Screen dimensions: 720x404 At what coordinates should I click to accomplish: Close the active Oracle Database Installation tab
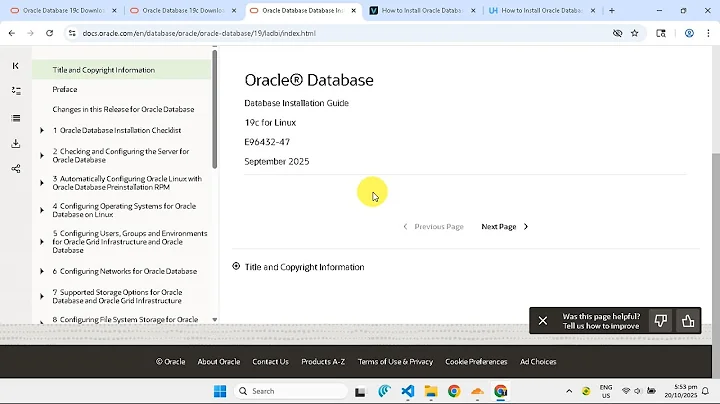[x=353, y=10]
